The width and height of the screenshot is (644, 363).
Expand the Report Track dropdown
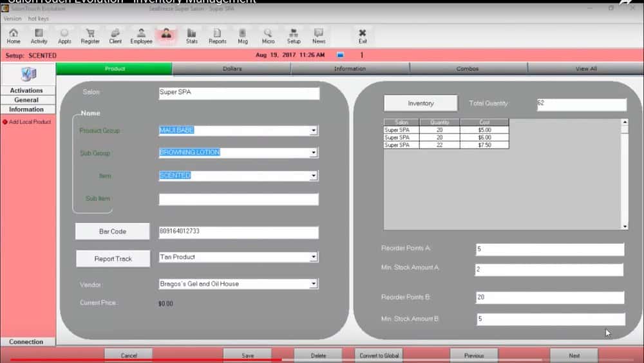click(x=314, y=257)
